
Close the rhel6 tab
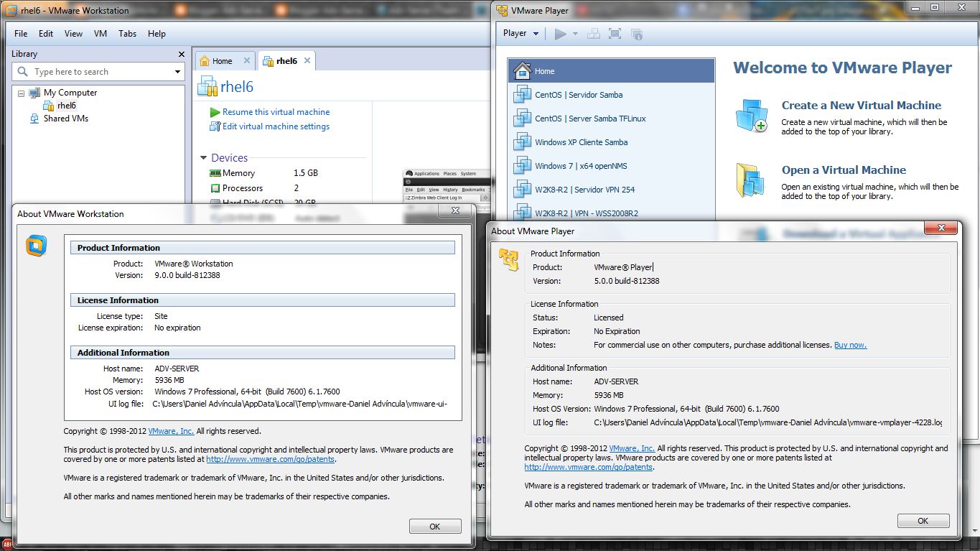coord(307,61)
